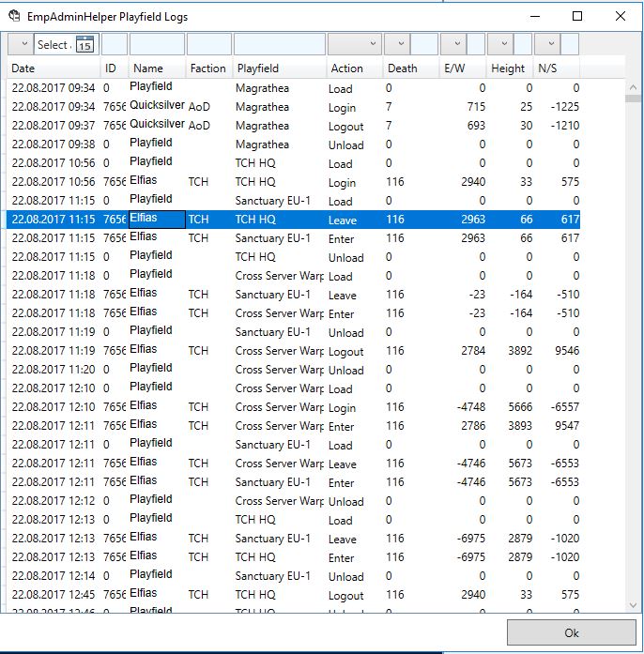644x654 pixels.
Task: Maximize the Playfield Logs window
Action: pyautogui.click(x=577, y=16)
